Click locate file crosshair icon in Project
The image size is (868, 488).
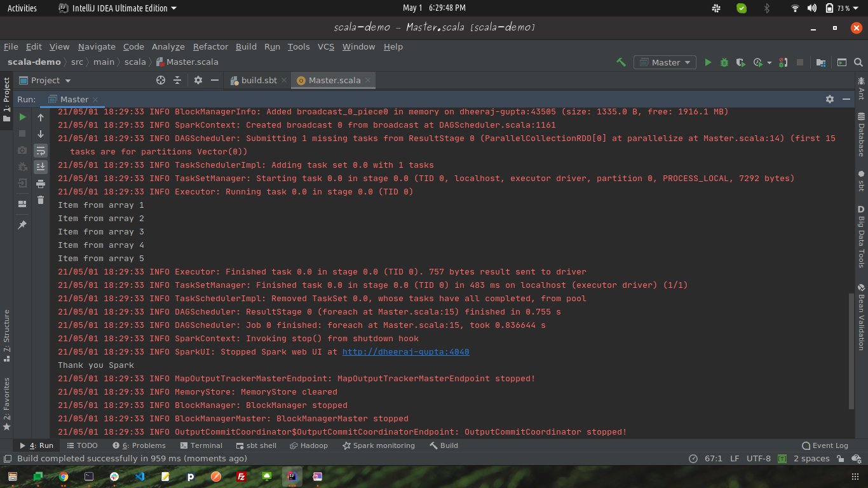(x=161, y=80)
